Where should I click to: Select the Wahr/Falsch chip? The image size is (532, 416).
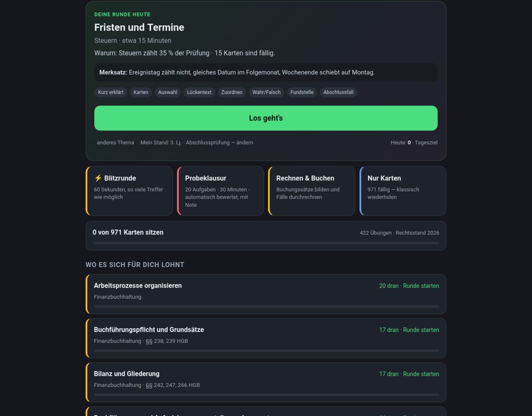pyautogui.click(x=266, y=92)
